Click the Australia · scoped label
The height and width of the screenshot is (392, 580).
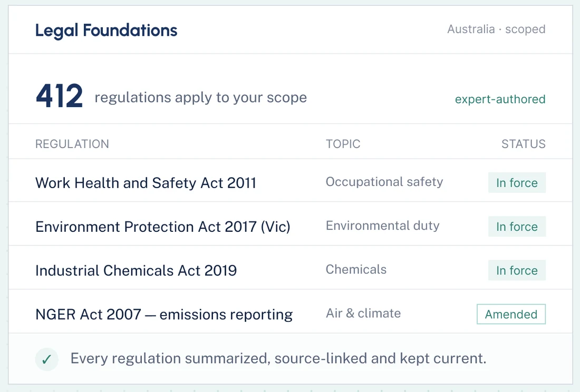click(496, 29)
